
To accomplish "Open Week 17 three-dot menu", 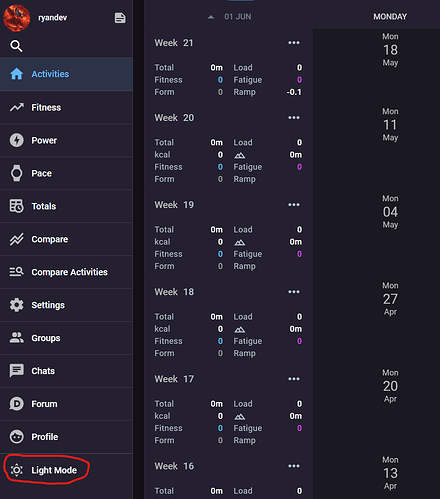I will [294, 379].
